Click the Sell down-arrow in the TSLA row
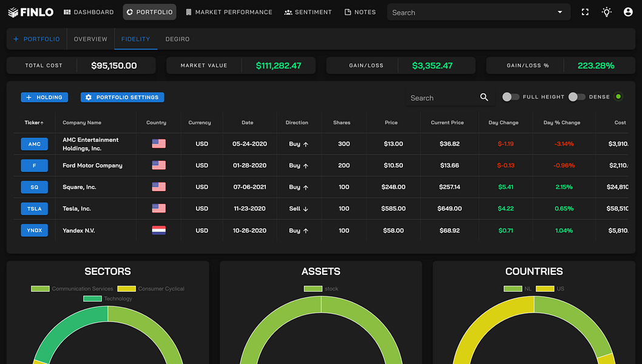Screen dimensions: 642x364 pos(305,209)
